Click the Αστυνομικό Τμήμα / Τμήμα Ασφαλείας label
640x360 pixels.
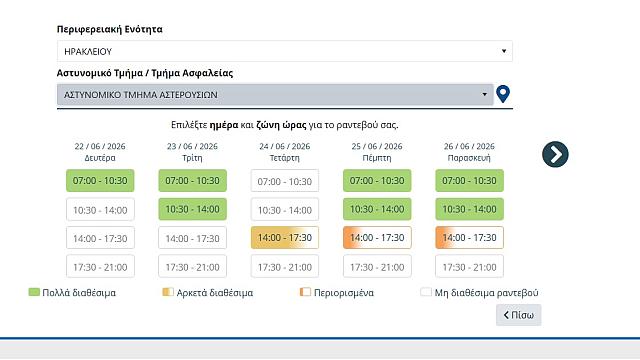[145, 73]
